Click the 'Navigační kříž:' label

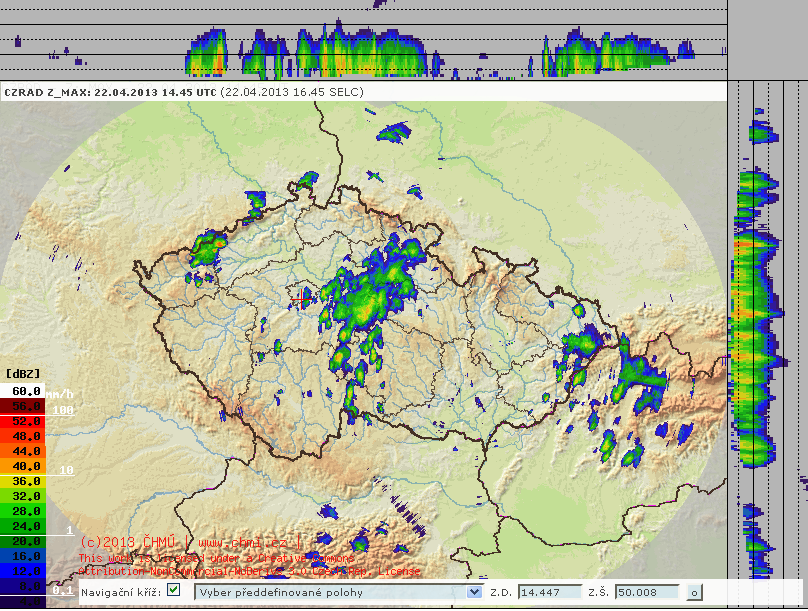121,592
